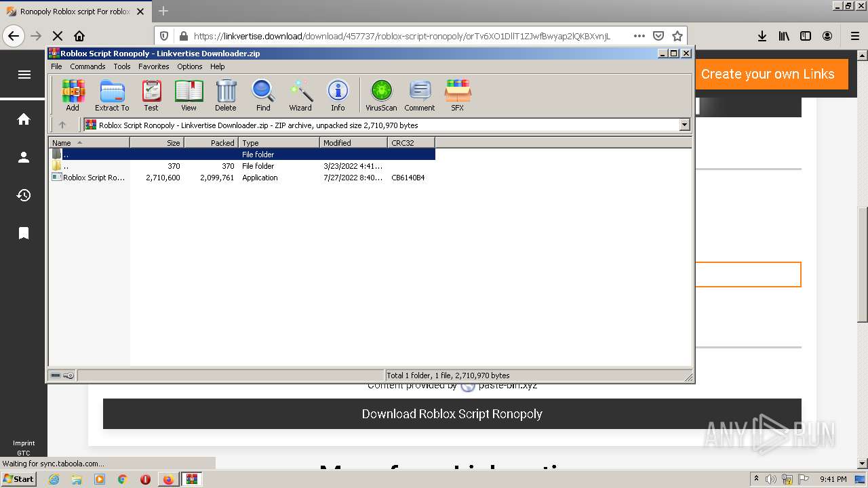
Task: Click Linkvertise sidebar history icon
Action: point(24,195)
